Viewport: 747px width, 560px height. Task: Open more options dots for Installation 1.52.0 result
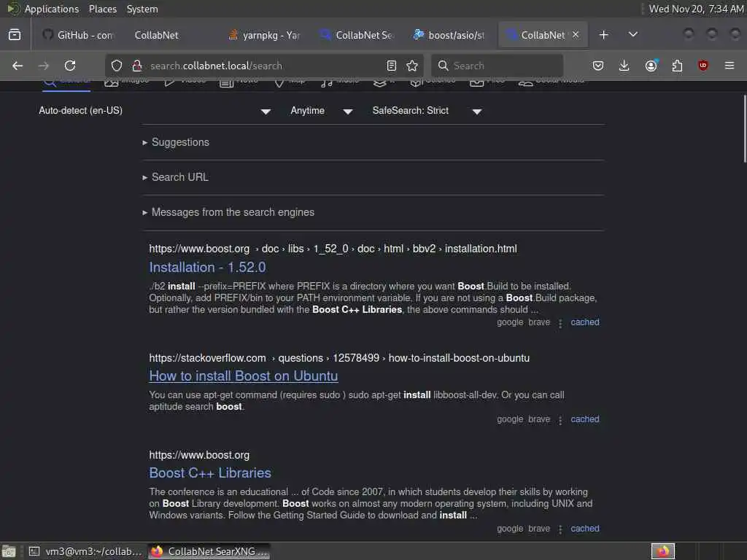click(560, 323)
